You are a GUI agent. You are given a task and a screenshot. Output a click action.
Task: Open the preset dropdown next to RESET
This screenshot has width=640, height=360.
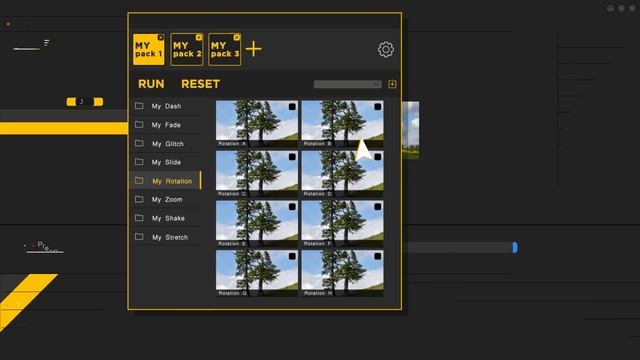(x=348, y=84)
